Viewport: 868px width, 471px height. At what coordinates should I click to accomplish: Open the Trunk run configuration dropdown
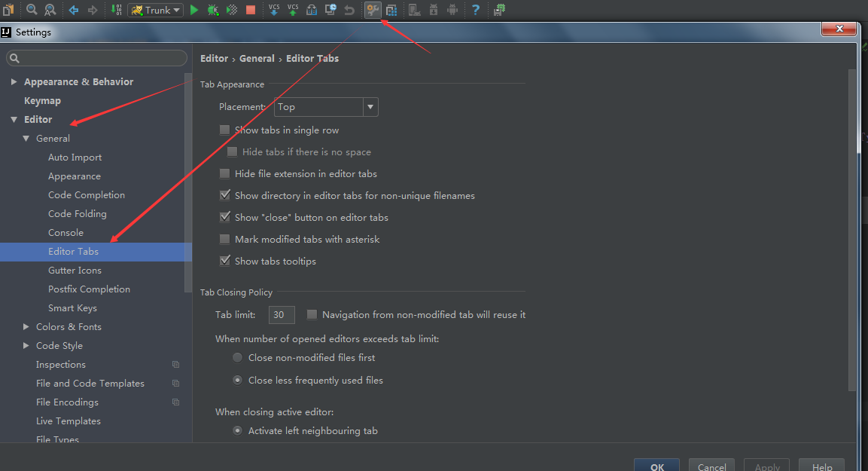[156, 10]
